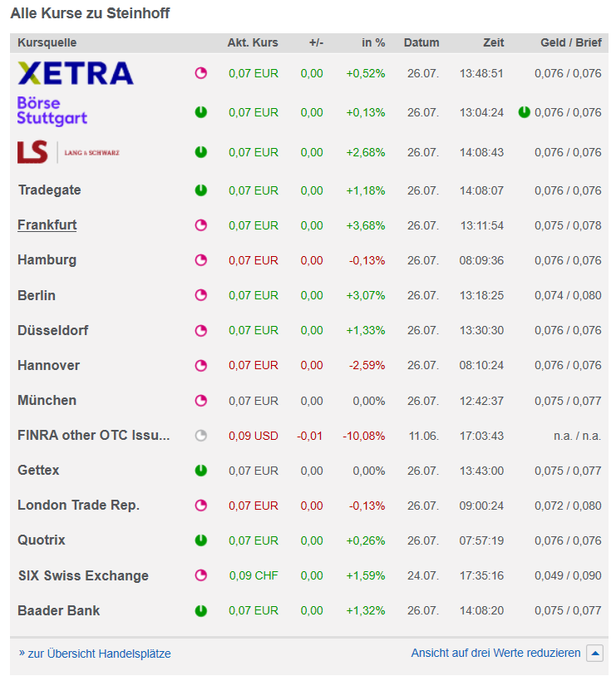Click the green status icon for Gettex
Image resolution: width=616 pixels, height=676 pixels.
(200, 471)
